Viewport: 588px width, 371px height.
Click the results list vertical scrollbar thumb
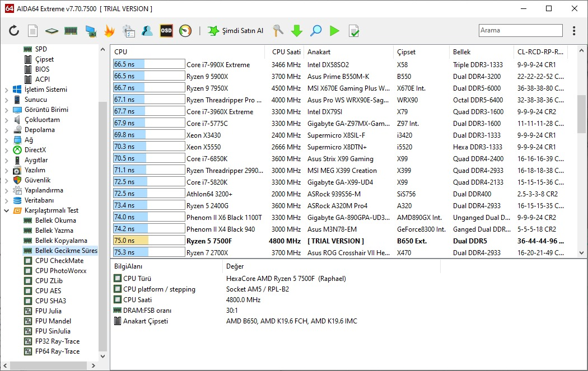(581, 114)
